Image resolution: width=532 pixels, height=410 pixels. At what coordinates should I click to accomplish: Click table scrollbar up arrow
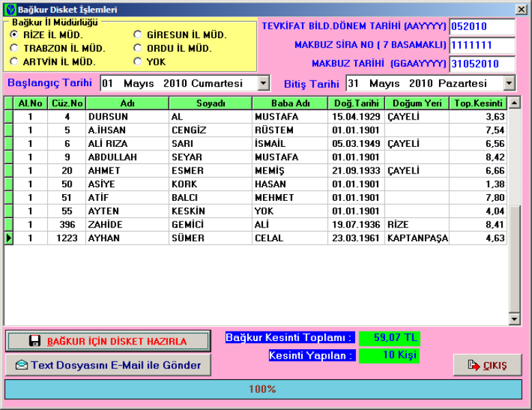click(514, 102)
